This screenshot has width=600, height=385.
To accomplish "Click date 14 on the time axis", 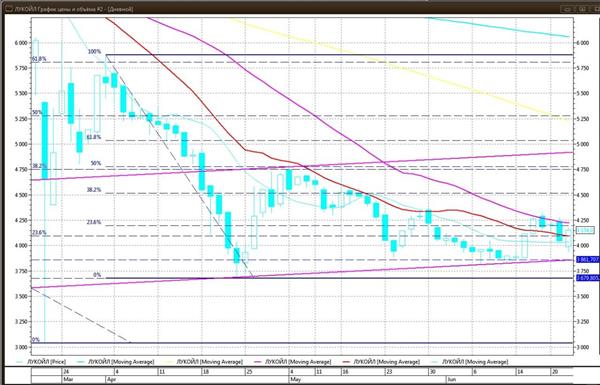I will (x=520, y=372).
